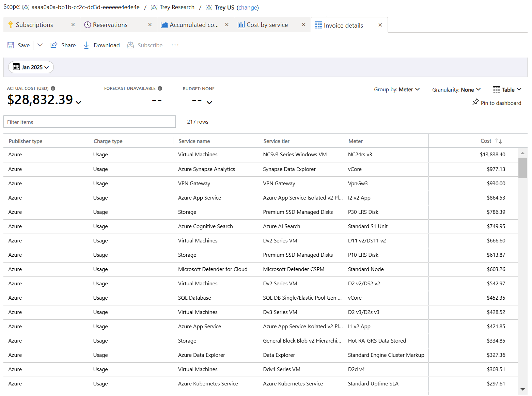This screenshot has height=396, width=532.
Task: Sort the table by Cost column arrows
Action: [499, 141]
